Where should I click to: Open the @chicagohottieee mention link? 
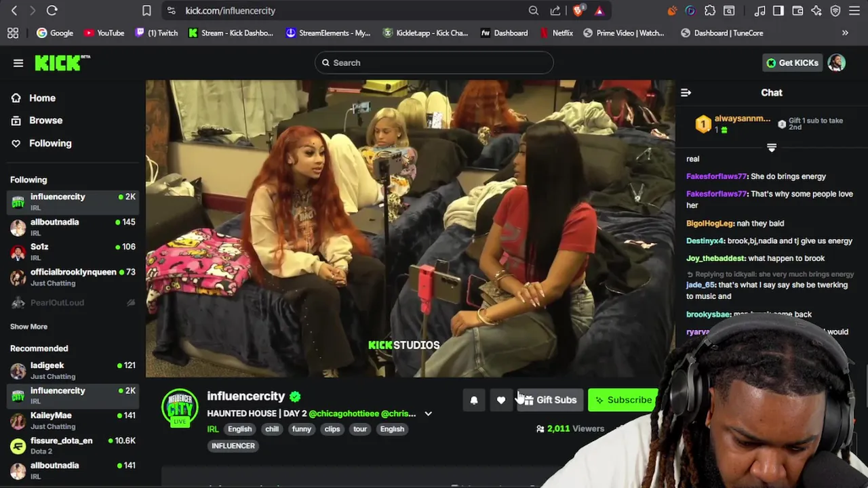[343, 413]
